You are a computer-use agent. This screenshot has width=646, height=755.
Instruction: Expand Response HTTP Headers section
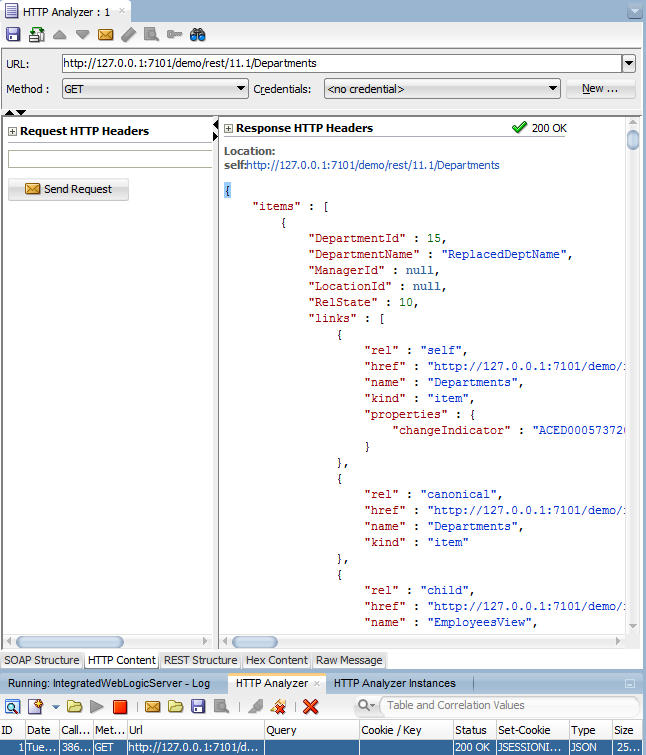click(228, 128)
